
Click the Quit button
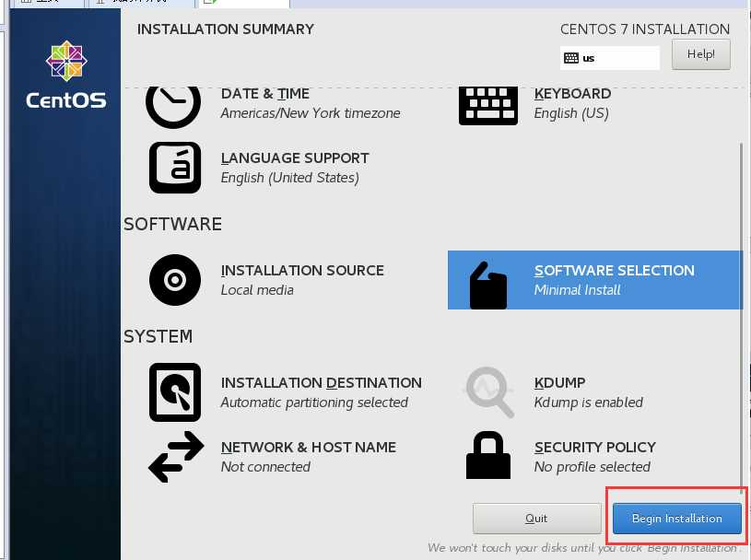(x=536, y=519)
